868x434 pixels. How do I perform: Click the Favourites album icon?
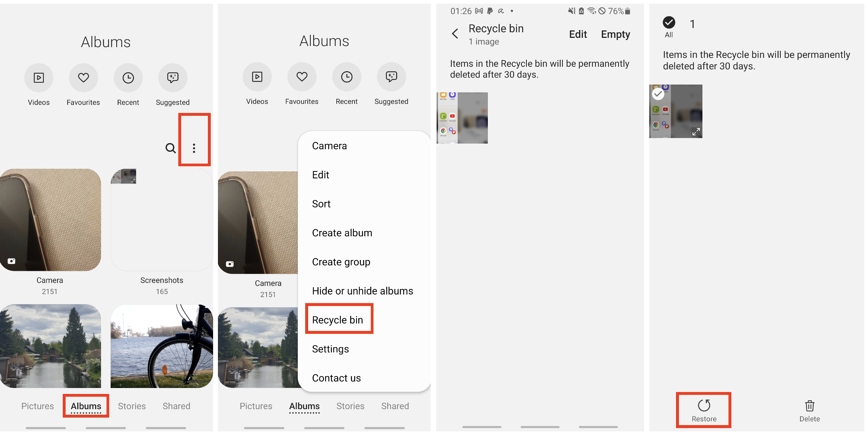coord(83,77)
